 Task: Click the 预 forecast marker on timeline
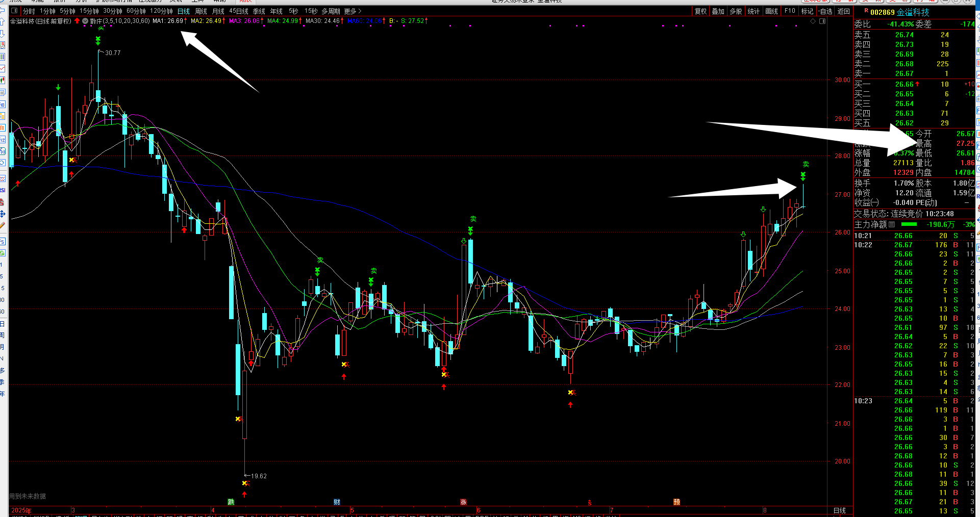coord(676,502)
